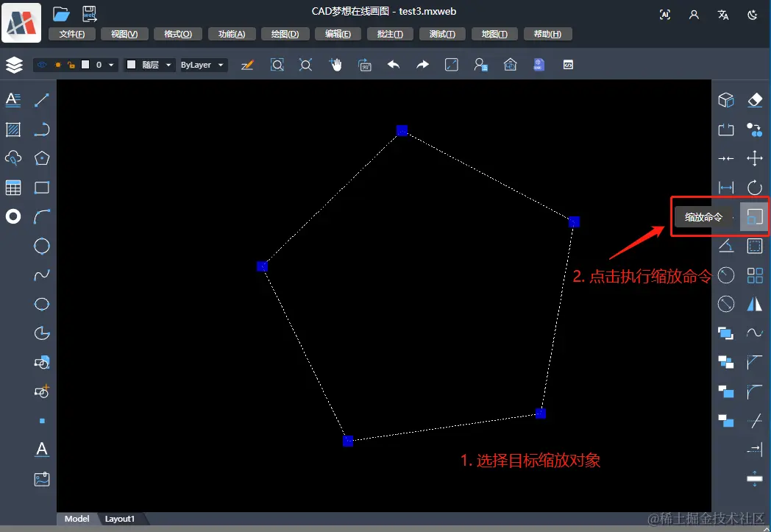Open the 随层 color dropdown
Viewport: 771px width, 532px height.
[168, 65]
